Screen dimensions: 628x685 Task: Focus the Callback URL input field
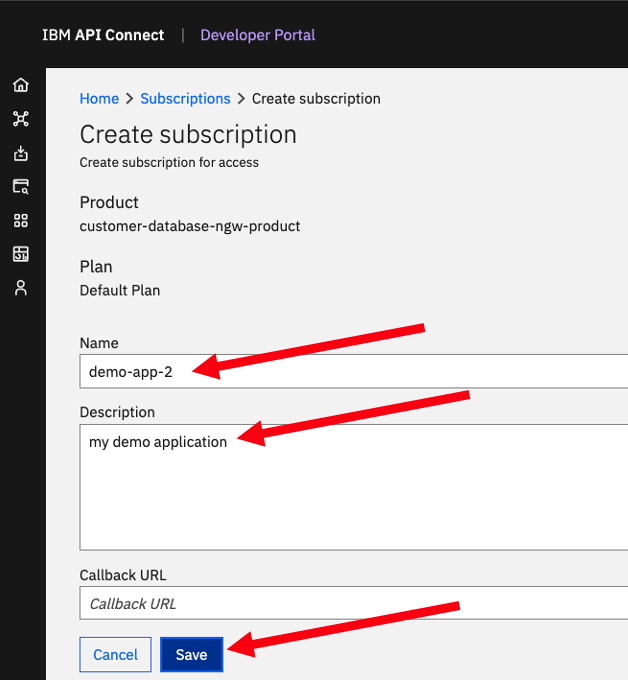pyautogui.click(x=354, y=603)
